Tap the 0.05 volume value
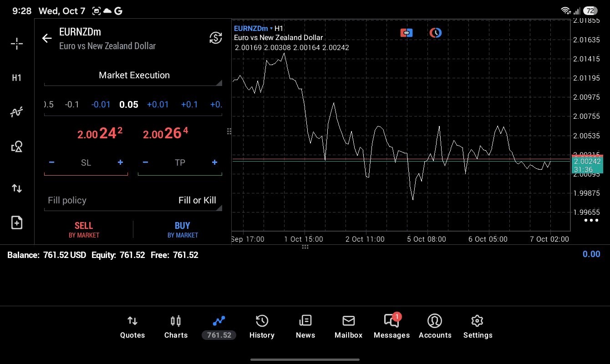This screenshot has width=610, height=364. [x=129, y=105]
